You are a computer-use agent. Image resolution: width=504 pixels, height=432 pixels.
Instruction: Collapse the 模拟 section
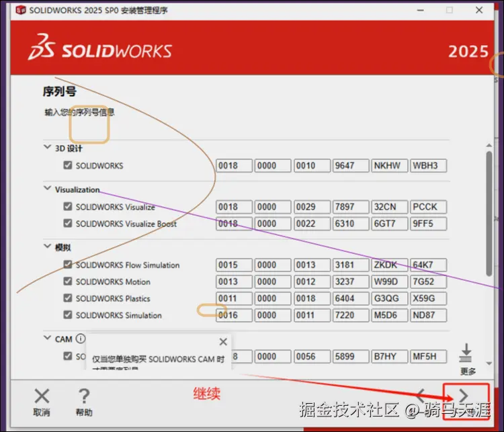pos(47,247)
